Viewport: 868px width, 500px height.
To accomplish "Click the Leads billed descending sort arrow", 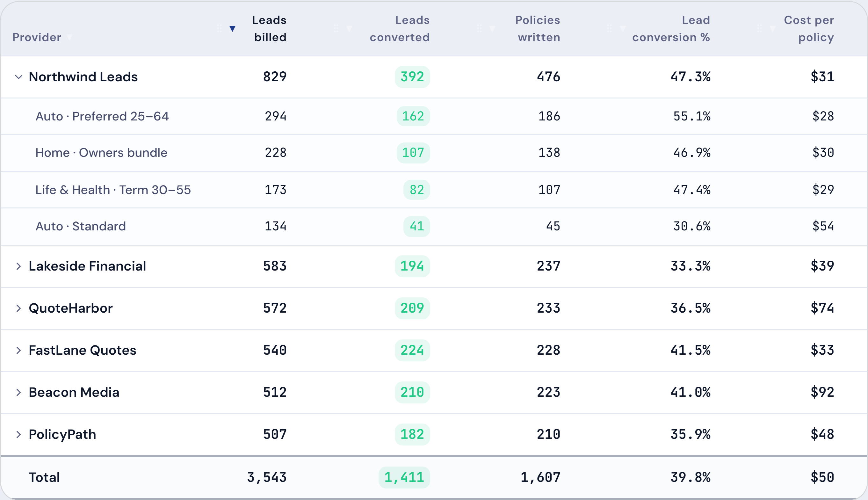I will click(232, 28).
